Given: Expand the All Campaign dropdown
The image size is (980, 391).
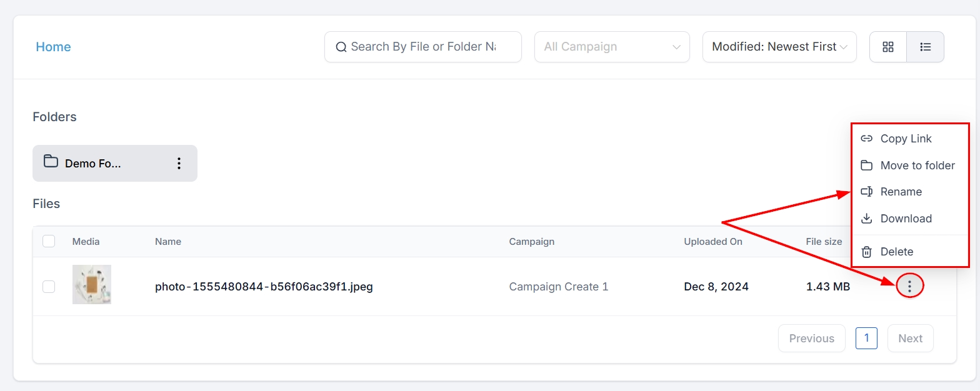Looking at the screenshot, I should (x=612, y=47).
